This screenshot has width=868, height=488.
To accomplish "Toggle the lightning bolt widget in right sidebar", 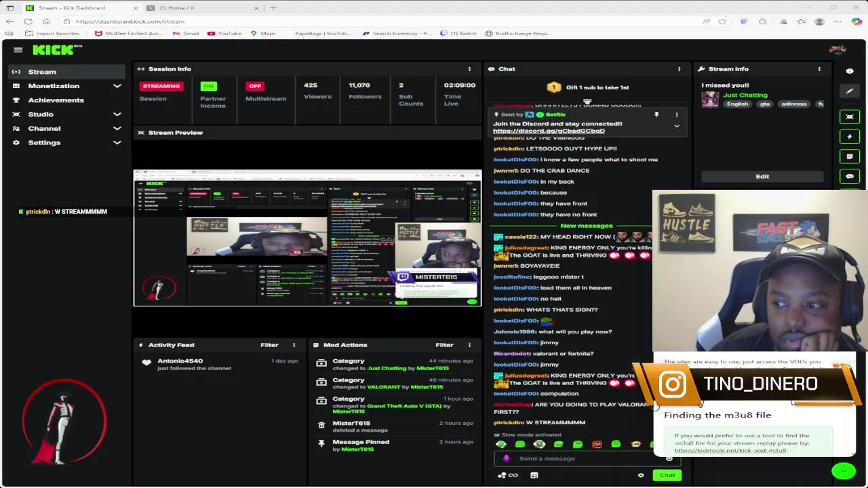I will [x=850, y=136].
